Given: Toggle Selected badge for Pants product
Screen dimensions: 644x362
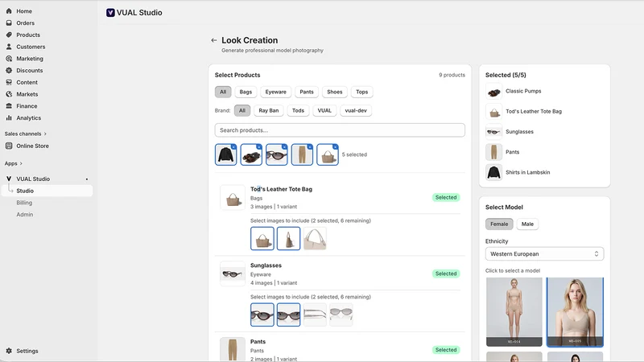Looking at the screenshot, I should [446, 350].
